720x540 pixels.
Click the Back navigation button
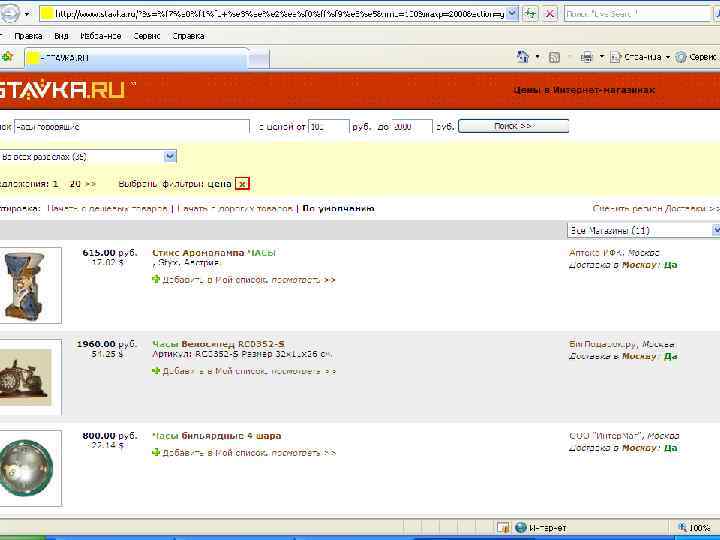9,14
